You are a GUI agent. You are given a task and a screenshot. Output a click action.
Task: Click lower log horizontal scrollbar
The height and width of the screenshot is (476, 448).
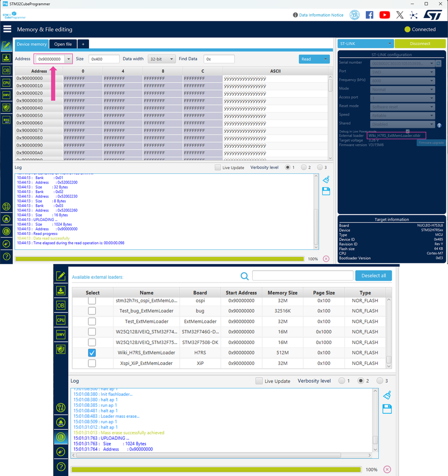(209, 456)
